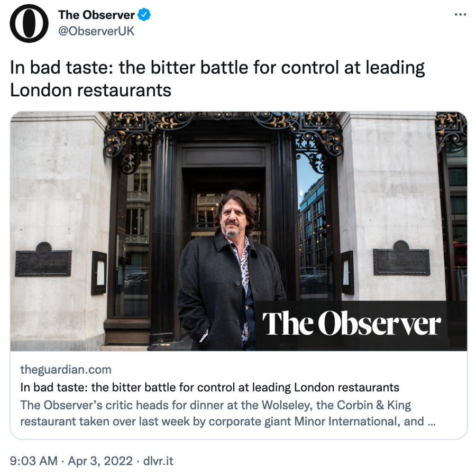Open the three-dot more options menu
Image resolution: width=476 pixels, height=476 pixels.
coord(460,15)
